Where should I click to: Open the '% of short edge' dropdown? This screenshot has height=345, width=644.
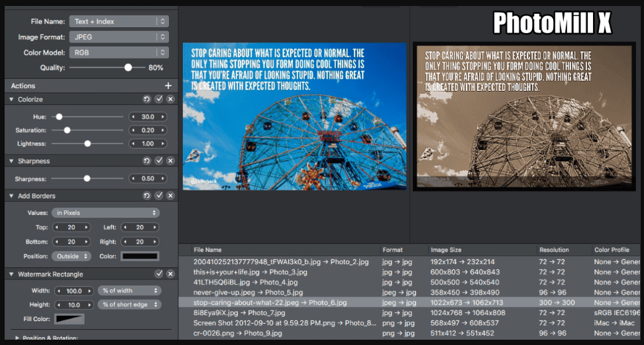(129, 305)
